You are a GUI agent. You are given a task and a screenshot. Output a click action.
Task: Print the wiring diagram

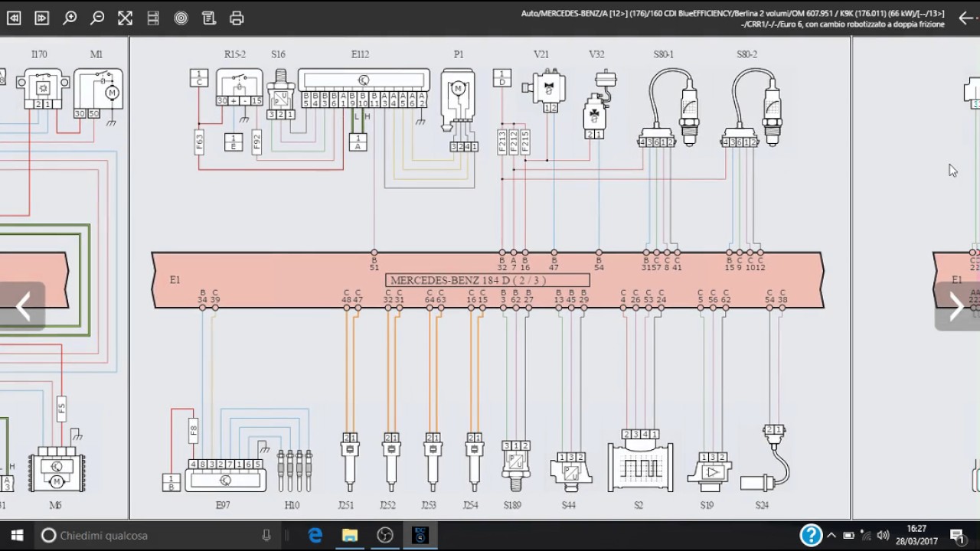237,18
